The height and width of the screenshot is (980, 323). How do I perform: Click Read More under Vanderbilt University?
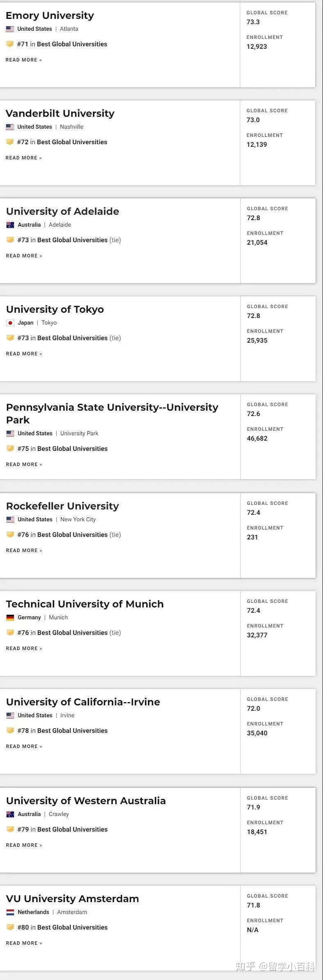point(23,158)
